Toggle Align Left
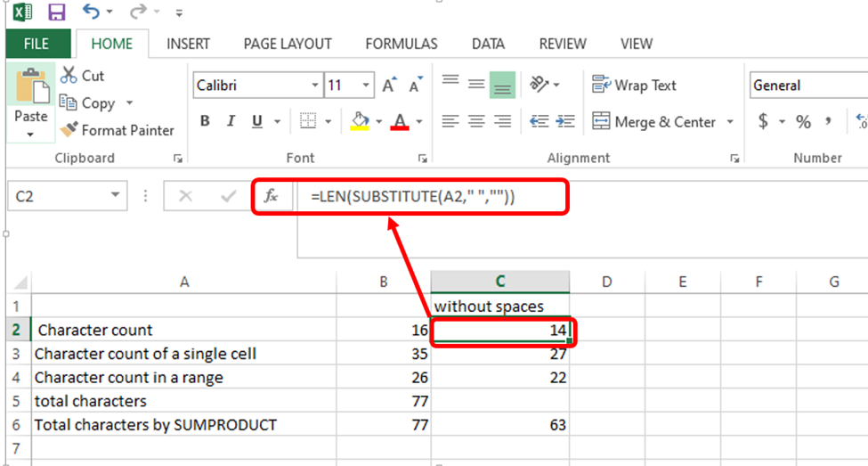 click(450, 121)
